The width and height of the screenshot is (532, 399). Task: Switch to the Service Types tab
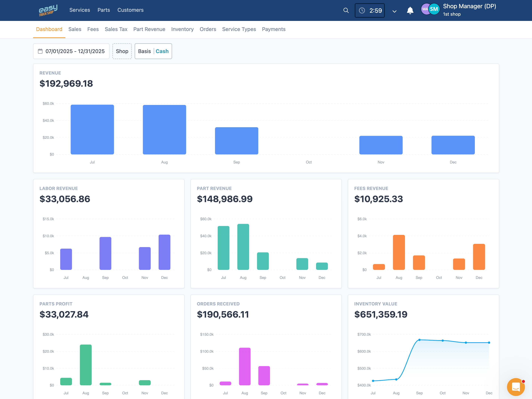pos(239,29)
